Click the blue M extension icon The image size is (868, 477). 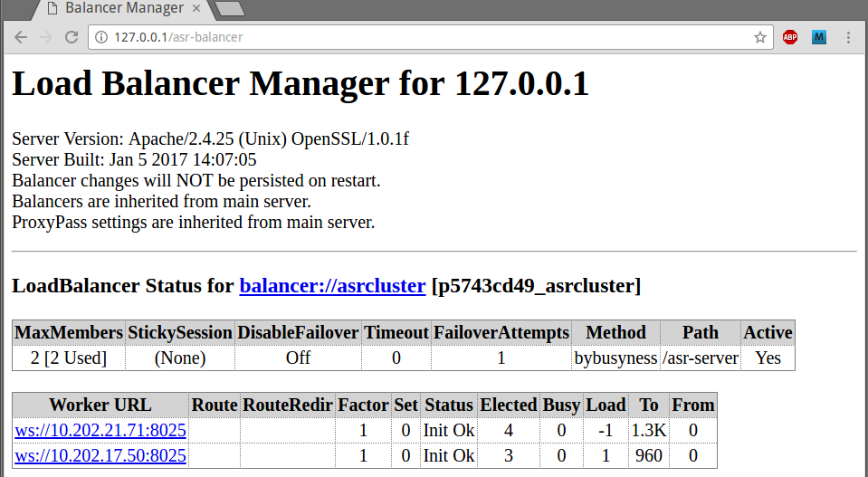point(819,38)
